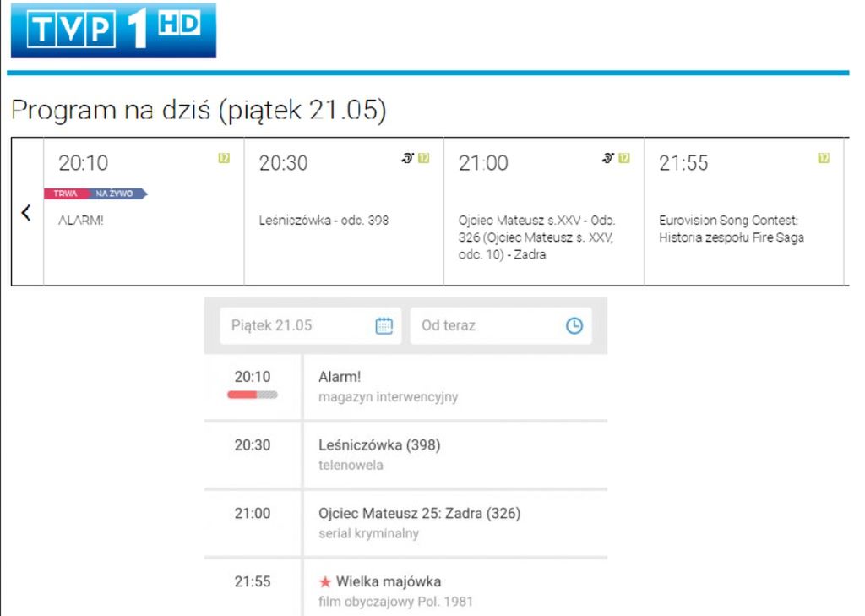Open the Od teraz time dropdown
This screenshot has height=616, width=865.
tap(501, 325)
